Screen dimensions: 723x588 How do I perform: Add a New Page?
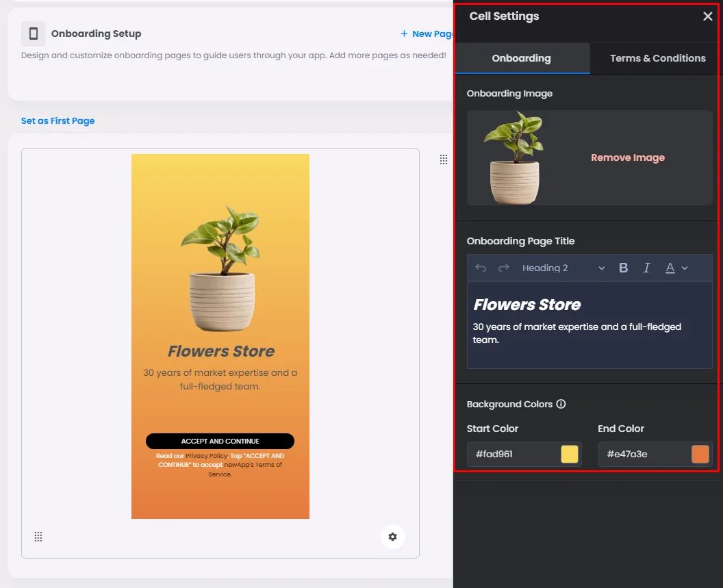pos(427,34)
